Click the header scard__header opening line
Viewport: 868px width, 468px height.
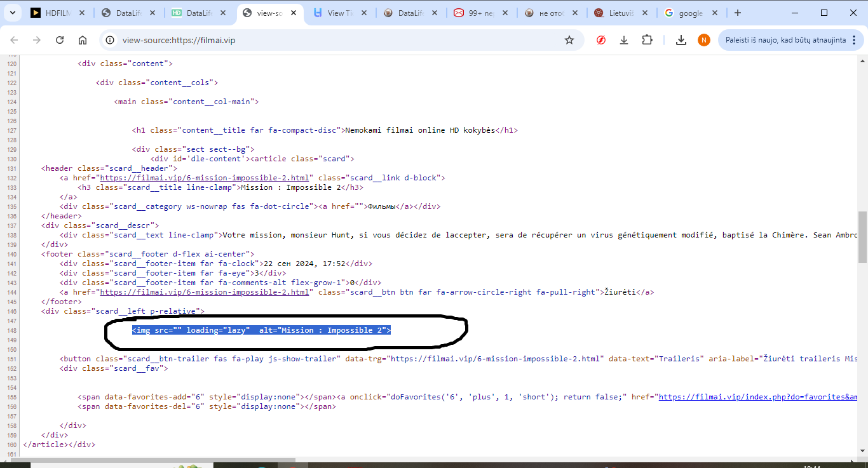[x=109, y=168]
